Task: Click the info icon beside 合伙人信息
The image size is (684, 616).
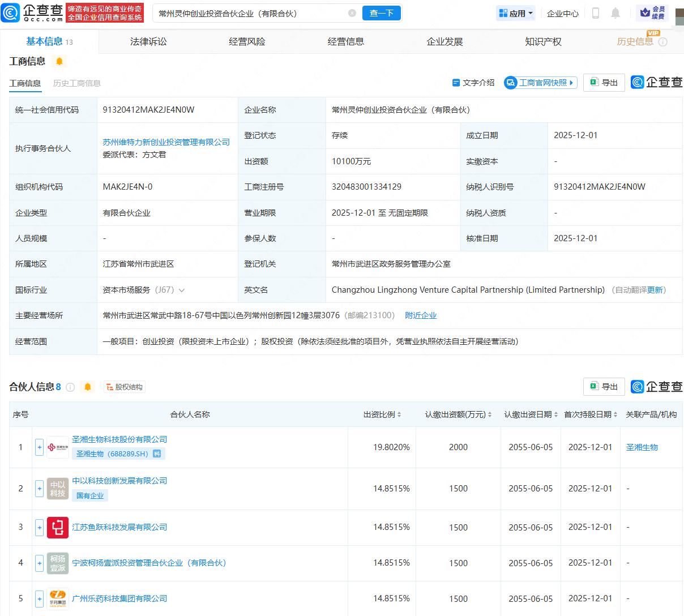Action: (70, 387)
